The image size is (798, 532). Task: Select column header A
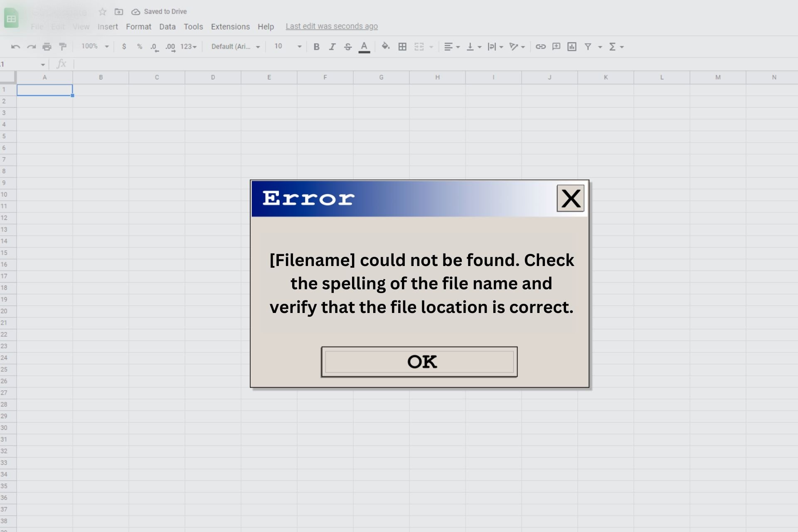44,77
